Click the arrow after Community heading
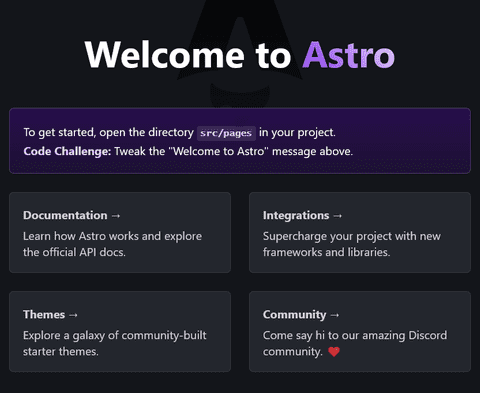Screen dimensions: 480x393 [x=335, y=315]
